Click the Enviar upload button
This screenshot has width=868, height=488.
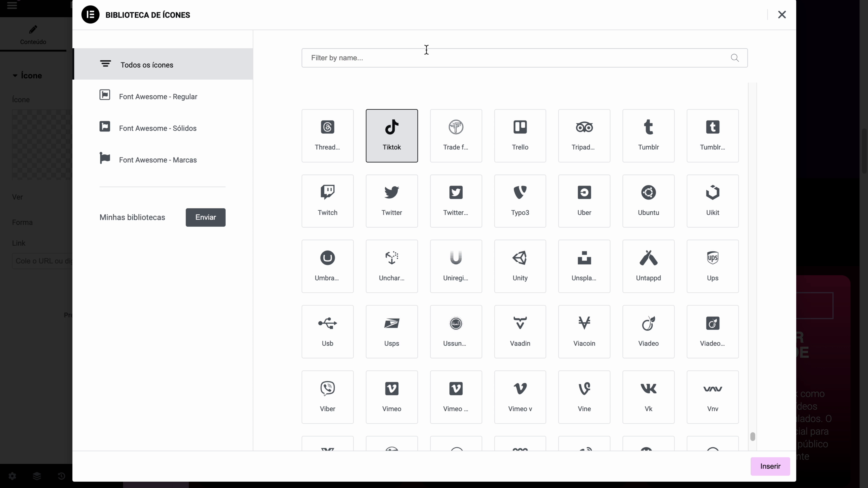(x=205, y=217)
